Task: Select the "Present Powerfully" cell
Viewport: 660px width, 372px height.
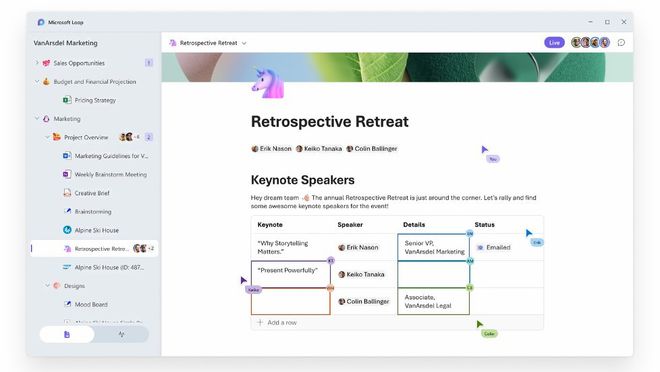Action: click(291, 274)
